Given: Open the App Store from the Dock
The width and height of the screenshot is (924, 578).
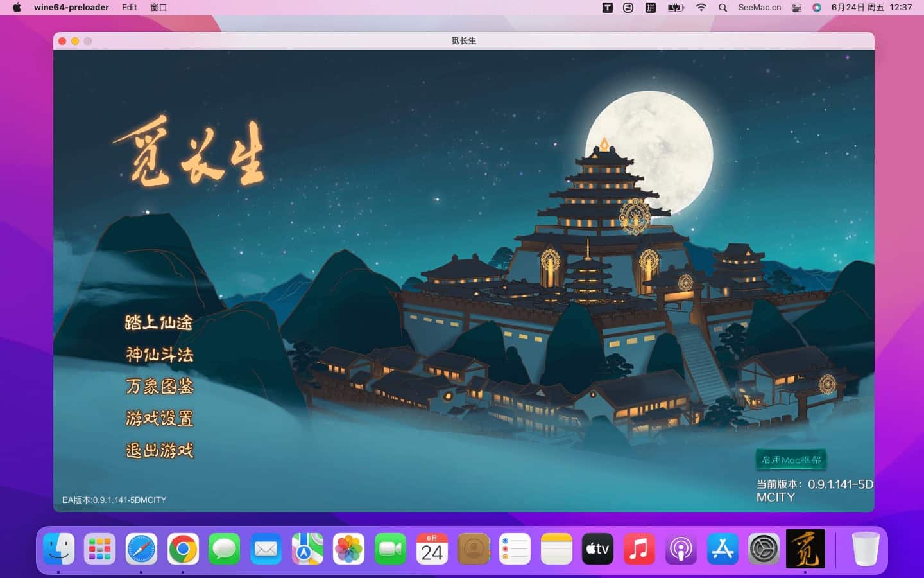Looking at the screenshot, I should click(723, 549).
